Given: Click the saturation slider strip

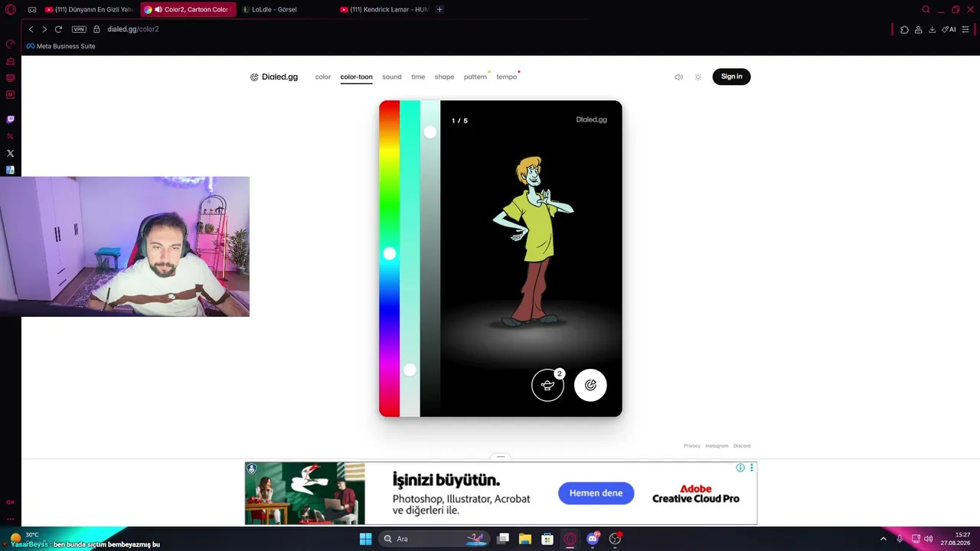Looking at the screenshot, I should (410, 259).
